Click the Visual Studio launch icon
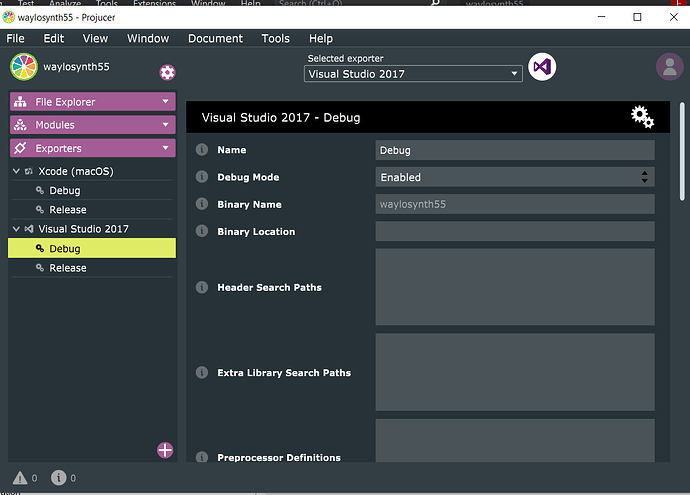This screenshot has width=690, height=495. (542, 67)
